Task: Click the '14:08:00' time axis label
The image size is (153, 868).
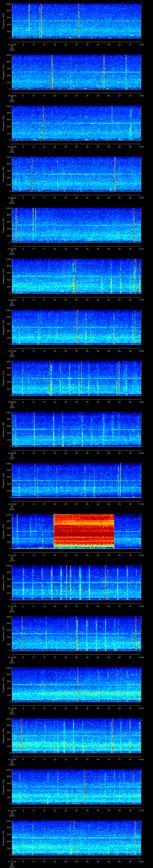Action: coord(12,402)
